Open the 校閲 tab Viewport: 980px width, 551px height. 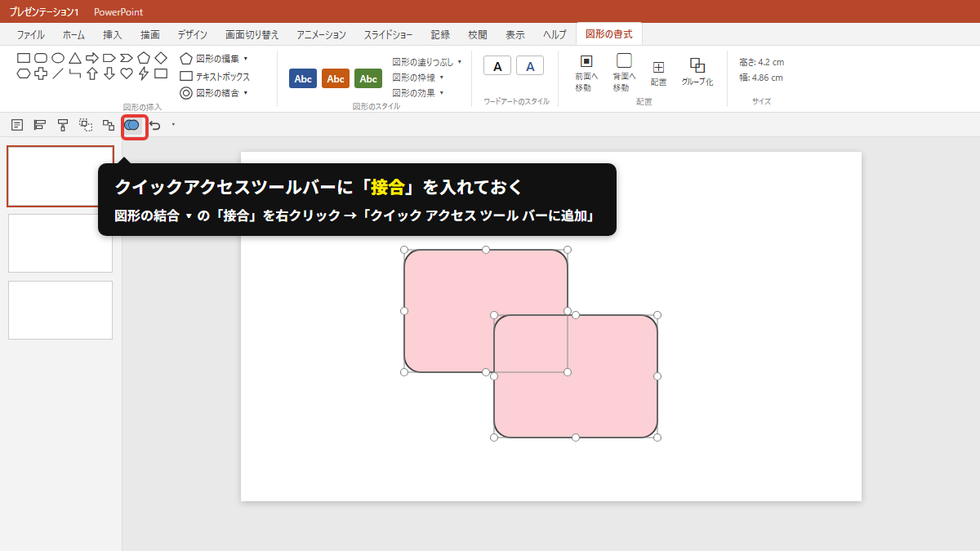pyautogui.click(x=478, y=34)
